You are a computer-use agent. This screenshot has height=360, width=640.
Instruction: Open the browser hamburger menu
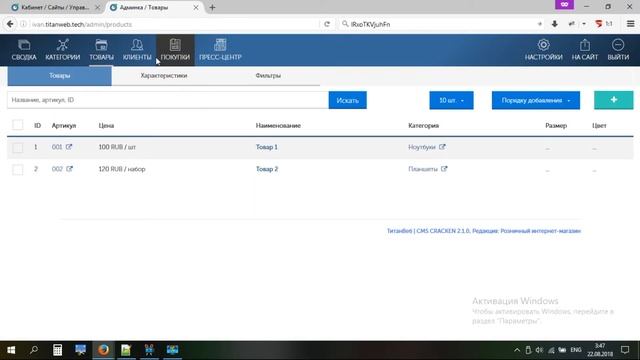point(630,24)
